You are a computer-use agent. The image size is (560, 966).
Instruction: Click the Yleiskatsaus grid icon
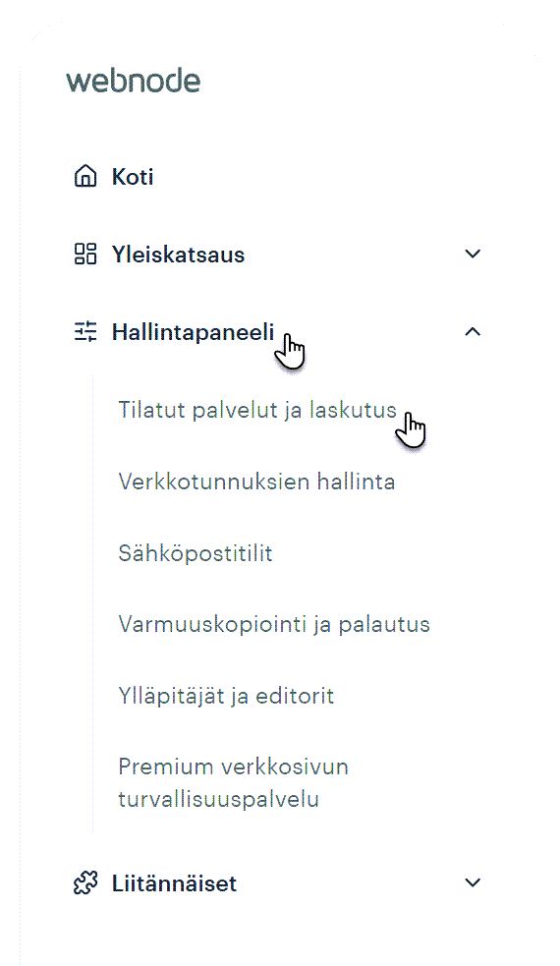pyautogui.click(x=85, y=254)
